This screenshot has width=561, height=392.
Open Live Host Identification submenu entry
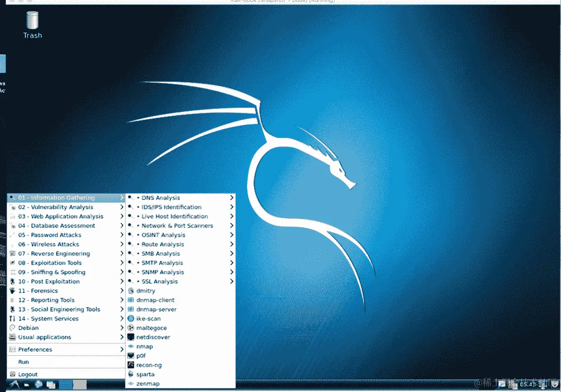point(180,216)
